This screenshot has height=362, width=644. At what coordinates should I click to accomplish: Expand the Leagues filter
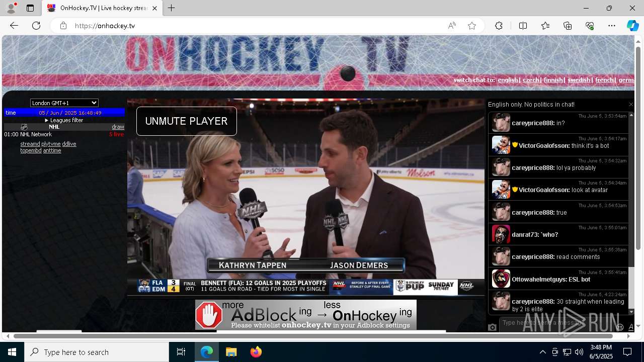pos(64,120)
